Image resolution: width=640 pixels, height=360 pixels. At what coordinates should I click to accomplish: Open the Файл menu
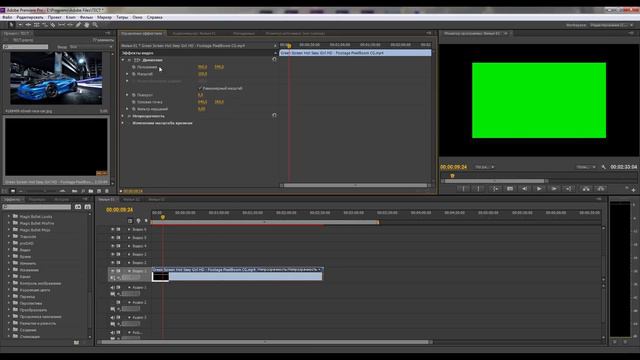click(x=7, y=18)
